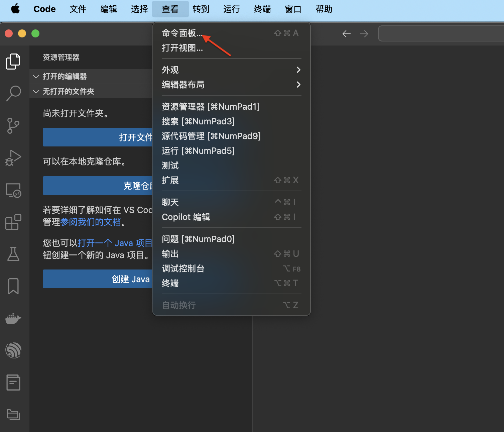
Task: Open the Espressif ESP-IDF icon in activity bar
Action: [13, 350]
